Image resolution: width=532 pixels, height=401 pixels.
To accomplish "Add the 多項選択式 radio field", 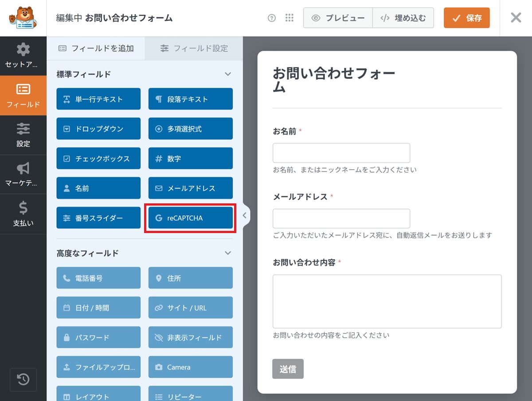I will point(190,129).
